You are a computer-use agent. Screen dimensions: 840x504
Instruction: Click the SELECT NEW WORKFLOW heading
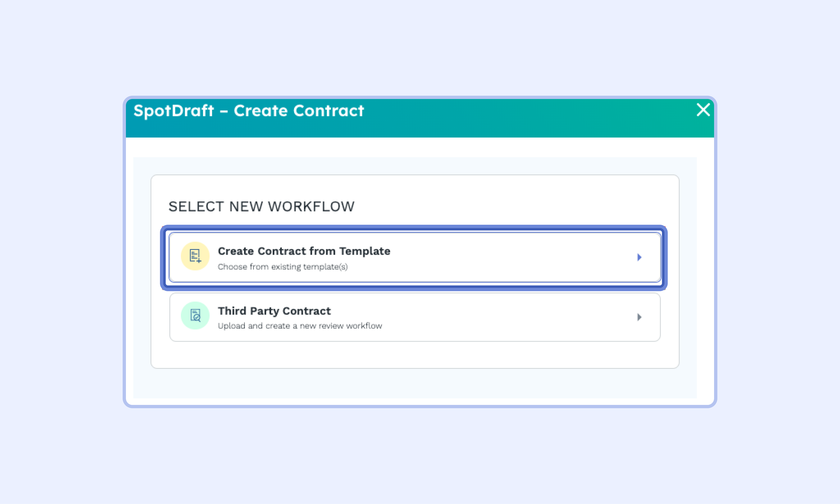[261, 206]
